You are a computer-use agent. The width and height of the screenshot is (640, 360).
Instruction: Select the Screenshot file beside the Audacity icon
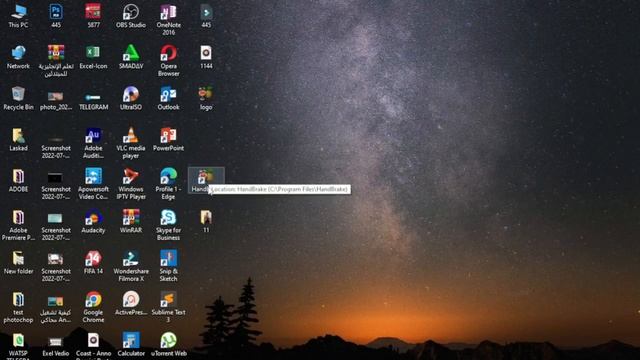pyautogui.click(x=56, y=227)
